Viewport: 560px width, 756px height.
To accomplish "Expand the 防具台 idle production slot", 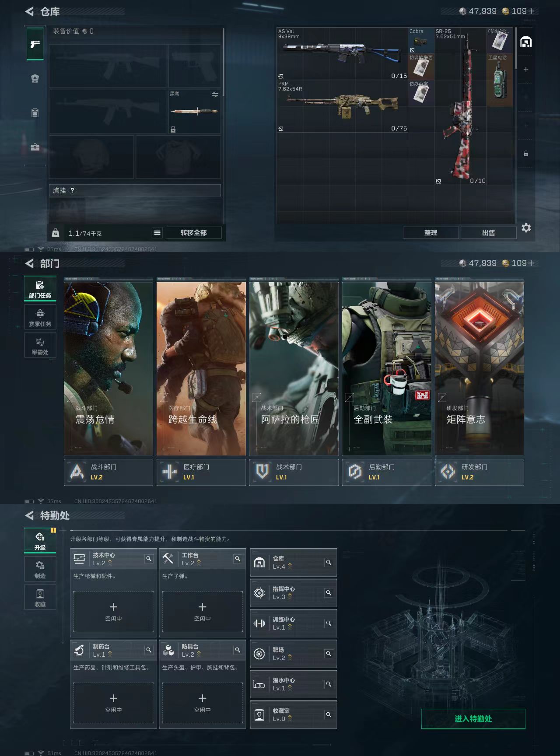I will click(x=202, y=703).
